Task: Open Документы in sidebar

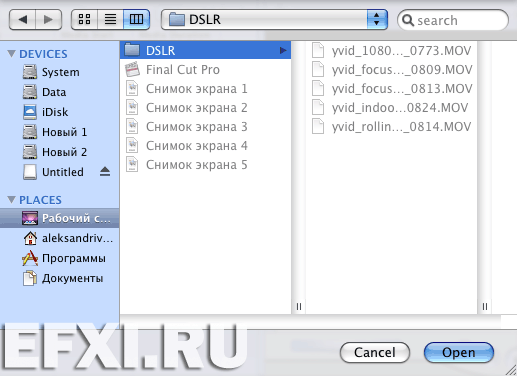Action: pos(59,278)
